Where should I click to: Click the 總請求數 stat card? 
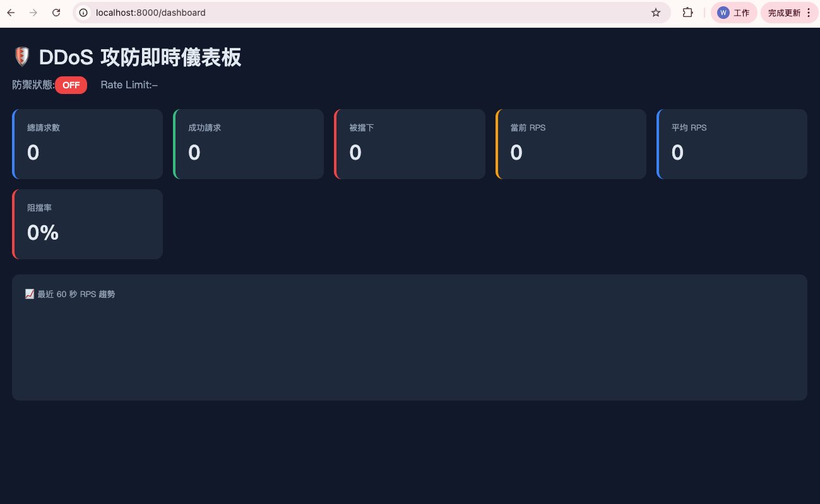[88, 144]
